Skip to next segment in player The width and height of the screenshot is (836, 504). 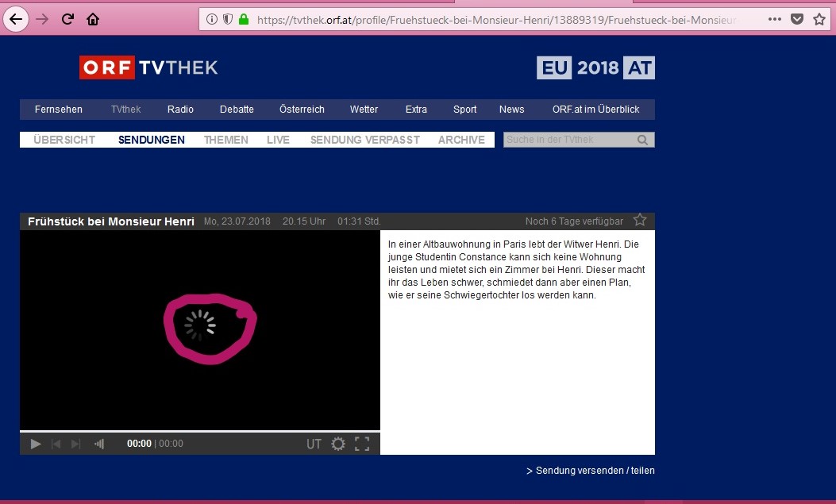(x=76, y=444)
